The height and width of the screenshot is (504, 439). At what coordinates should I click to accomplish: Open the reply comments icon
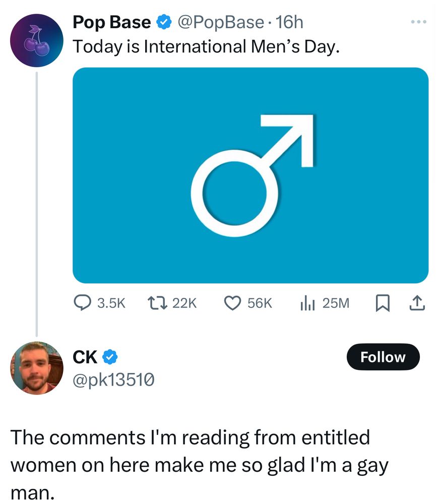(83, 302)
